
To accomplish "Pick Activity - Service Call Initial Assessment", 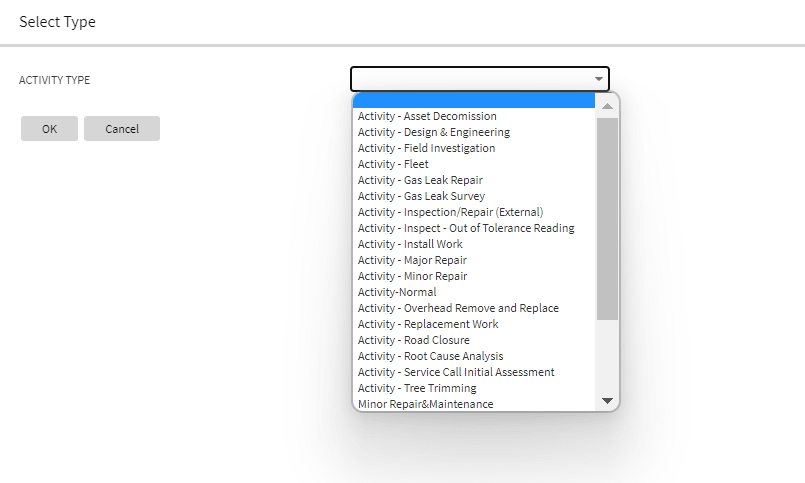I will [x=474, y=372].
